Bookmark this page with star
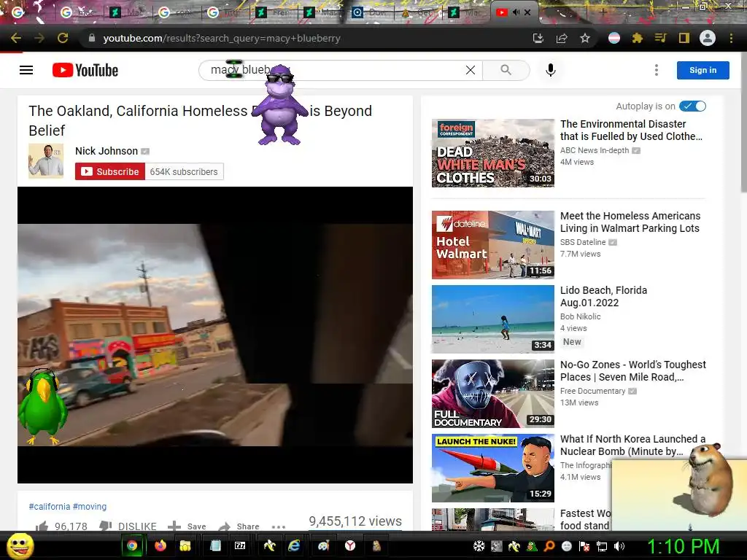747x560 pixels. 585,38
